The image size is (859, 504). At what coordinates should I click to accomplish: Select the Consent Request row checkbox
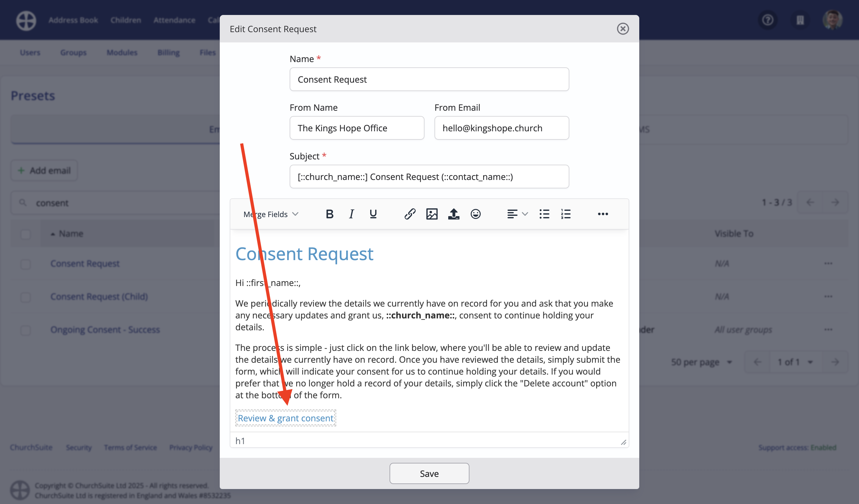coord(25,264)
